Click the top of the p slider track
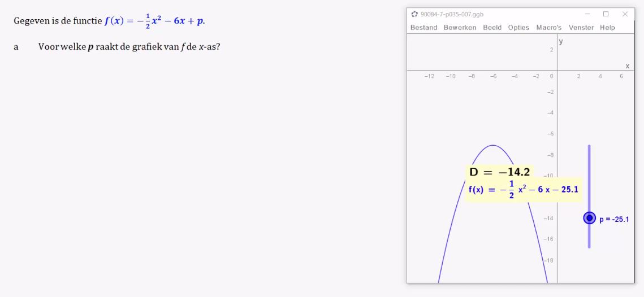644x297 pixels. 589,147
